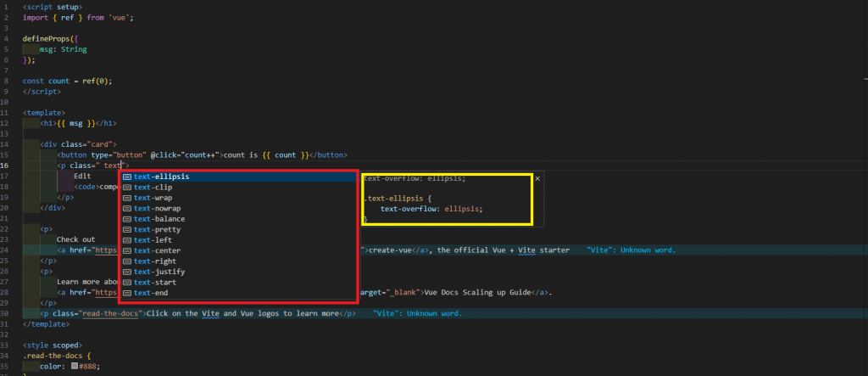Click the 'create-vue' link text

tap(390, 250)
